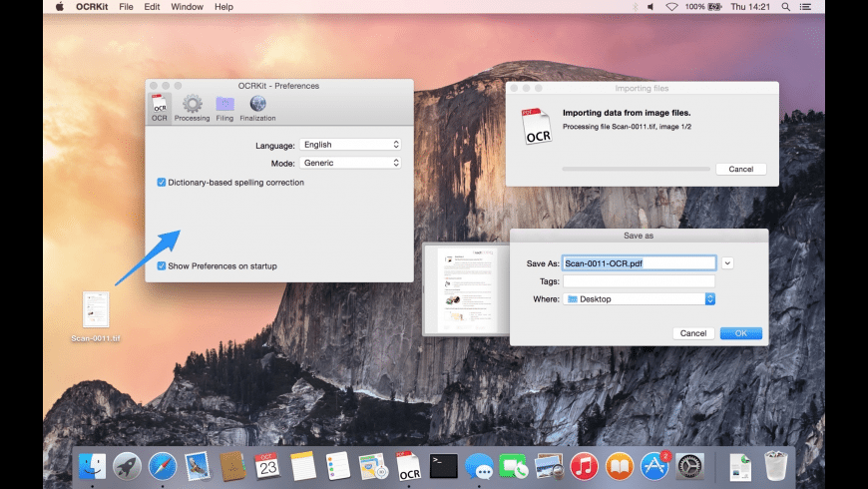This screenshot has width=868, height=489.
Task: Click the volume icon in menu bar
Action: pyautogui.click(x=651, y=7)
